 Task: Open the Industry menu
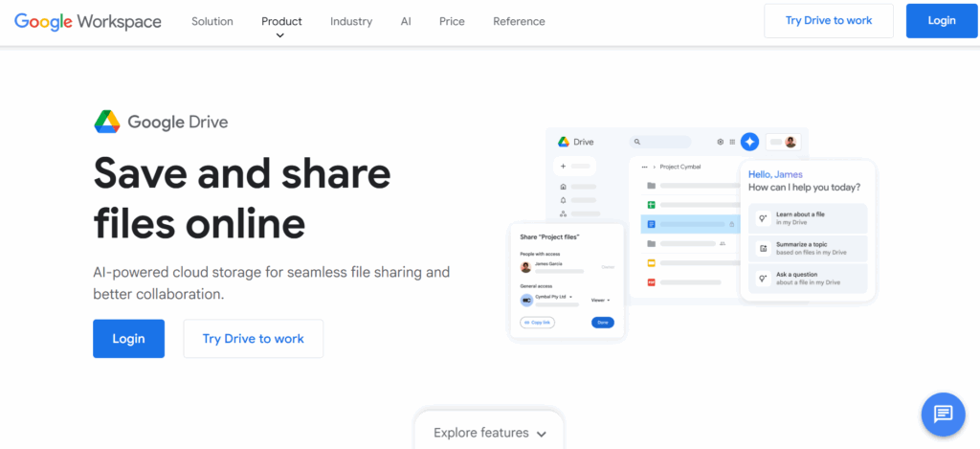[x=351, y=21]
